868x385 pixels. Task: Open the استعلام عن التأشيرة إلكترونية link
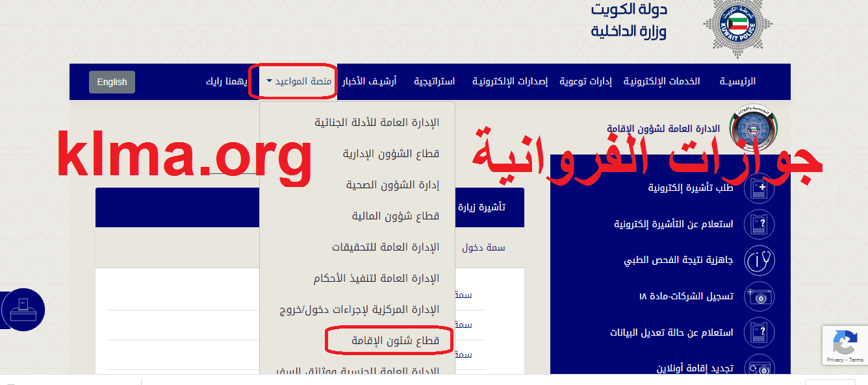tap(674, 224)
